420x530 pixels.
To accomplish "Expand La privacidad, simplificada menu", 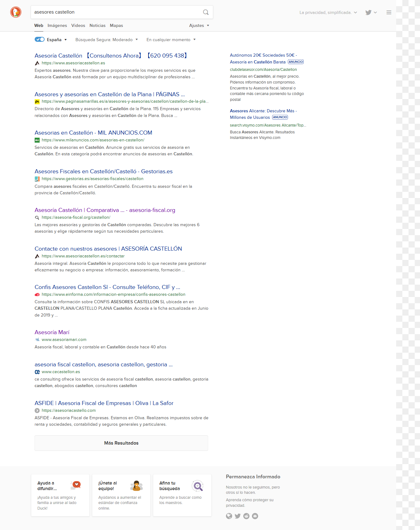I will point(328,12).
